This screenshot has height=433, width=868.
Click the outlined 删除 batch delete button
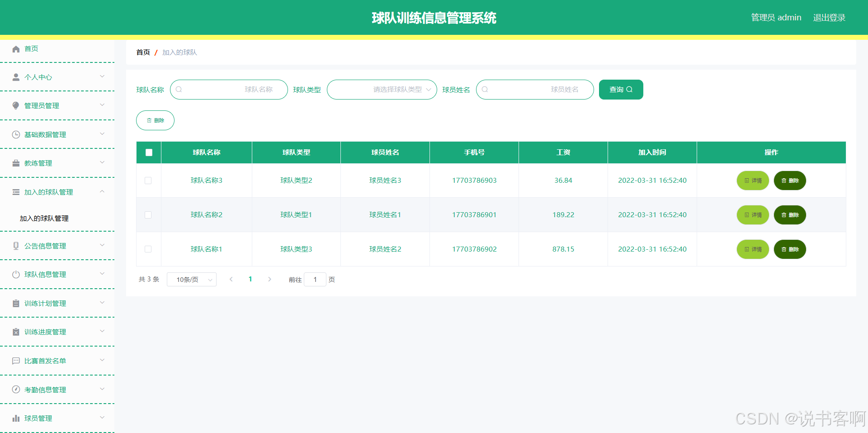tap(155, 120)
